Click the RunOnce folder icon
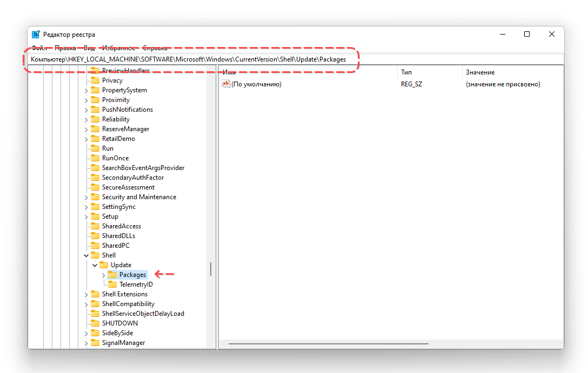Viewport: 588px width, 373px height. tap(95, 158)
